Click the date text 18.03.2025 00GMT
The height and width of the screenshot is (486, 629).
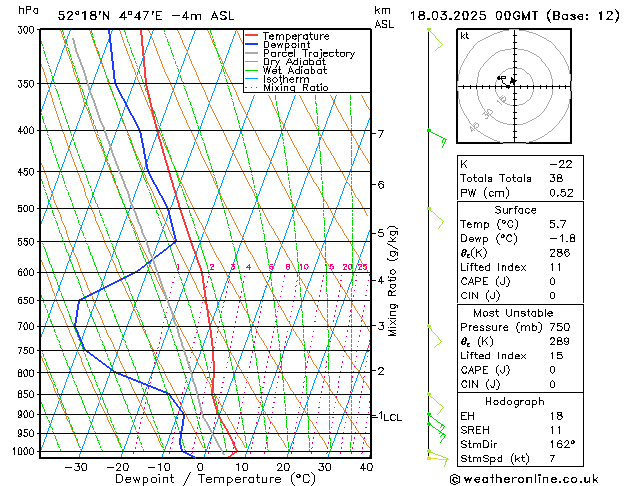coord(473,16)
